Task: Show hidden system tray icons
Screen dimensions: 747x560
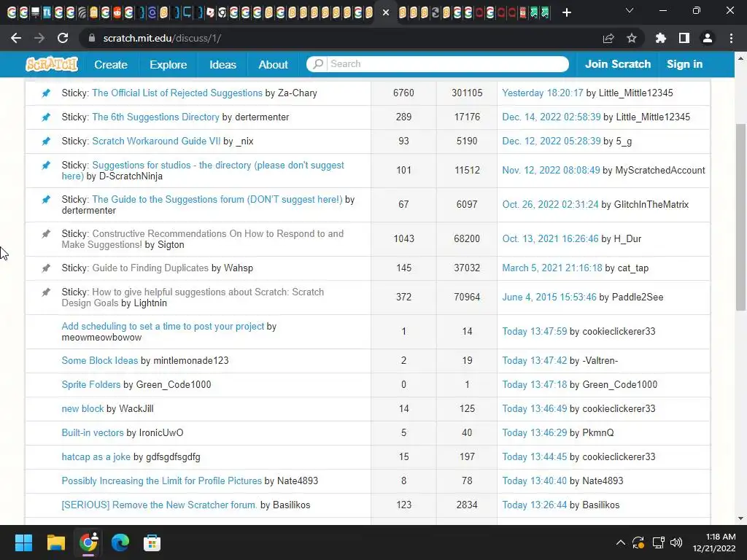Action: click(x=620, y=542)
